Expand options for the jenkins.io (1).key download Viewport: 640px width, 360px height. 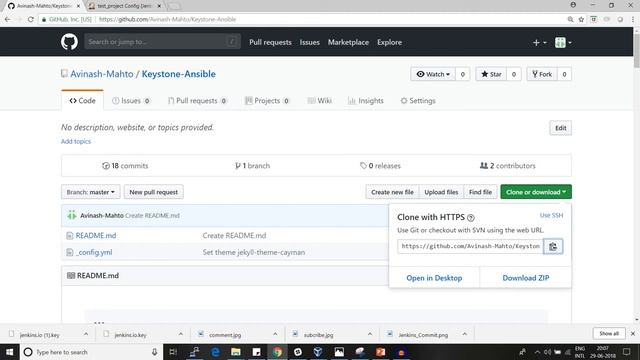click(86, 334)
